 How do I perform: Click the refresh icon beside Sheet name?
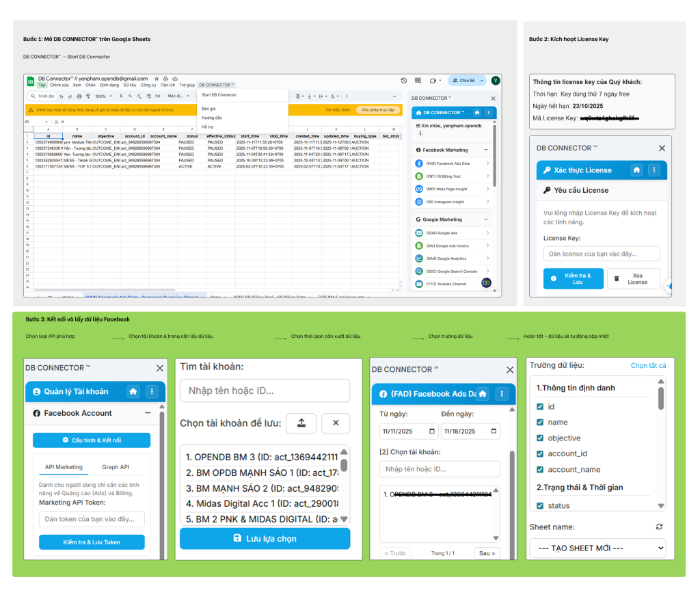[x=659, y=527]
